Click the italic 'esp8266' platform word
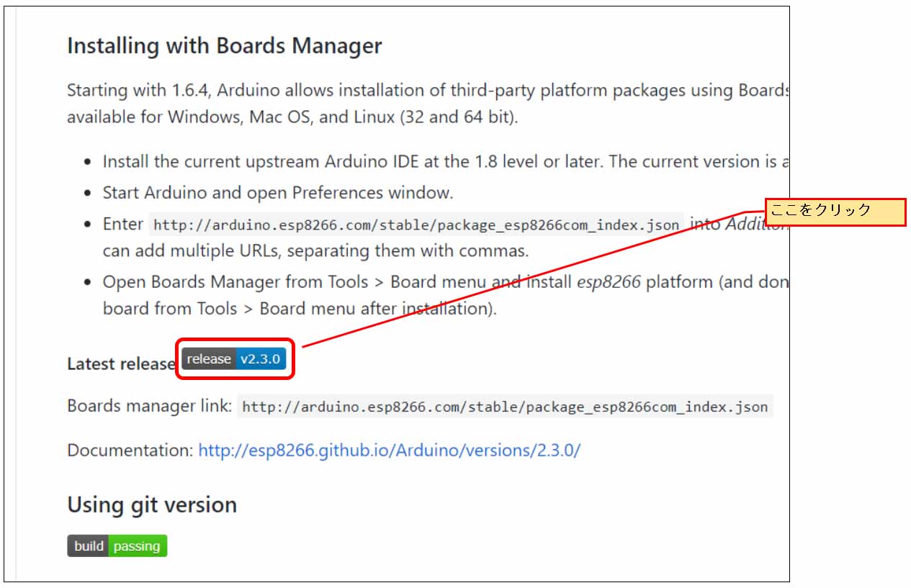The image size is (911, 588). click(609, 282)
